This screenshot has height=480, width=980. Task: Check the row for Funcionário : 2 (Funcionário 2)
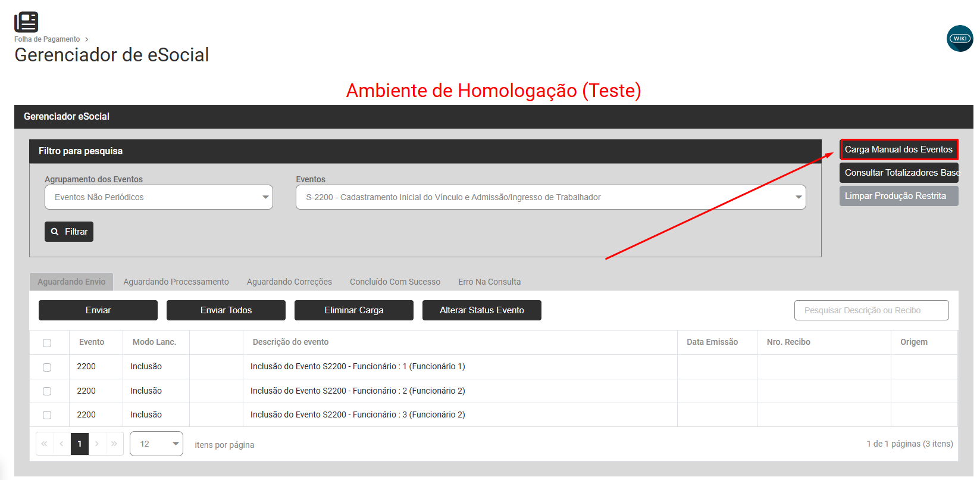point(47,391)
